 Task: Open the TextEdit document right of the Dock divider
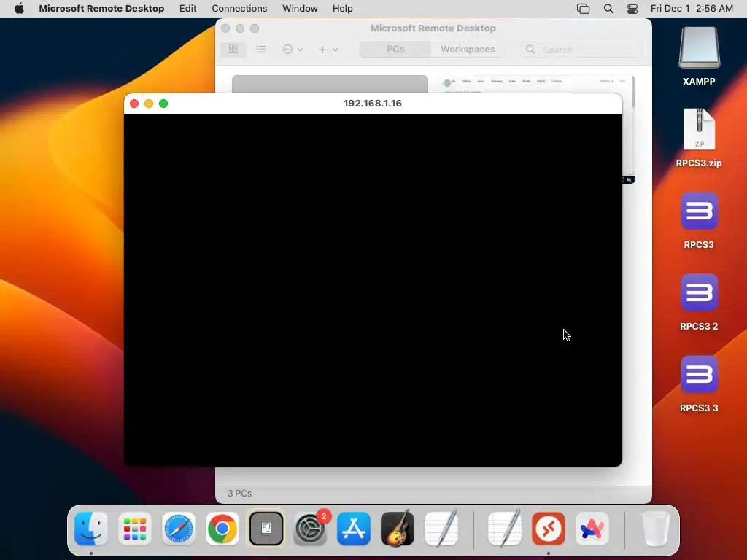click(505, 528)
